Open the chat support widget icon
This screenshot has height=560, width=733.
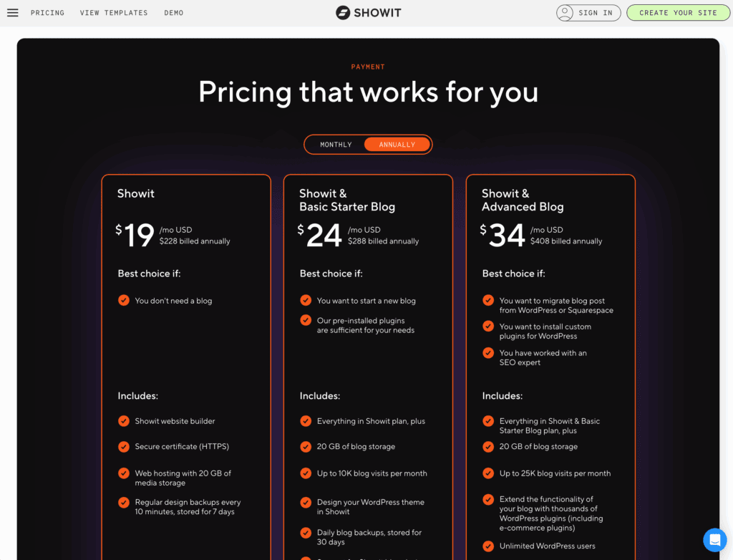[714, 540]
